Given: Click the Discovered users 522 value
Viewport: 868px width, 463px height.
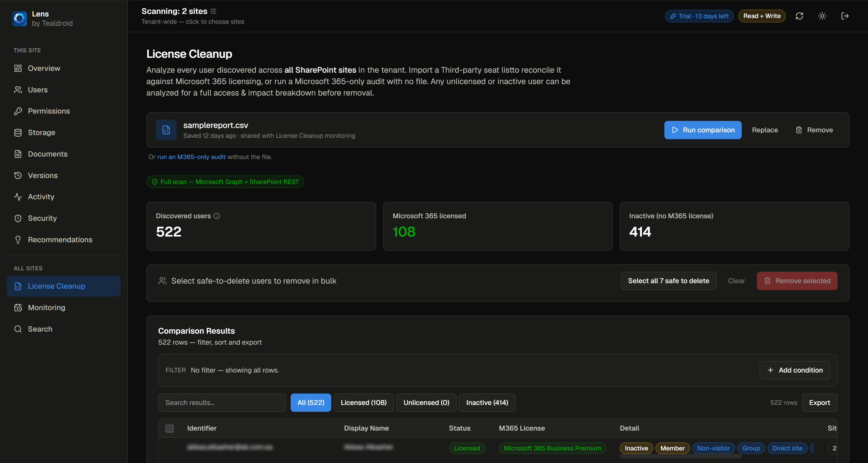Looking at the screenshot, I should [x=168, y=232].
